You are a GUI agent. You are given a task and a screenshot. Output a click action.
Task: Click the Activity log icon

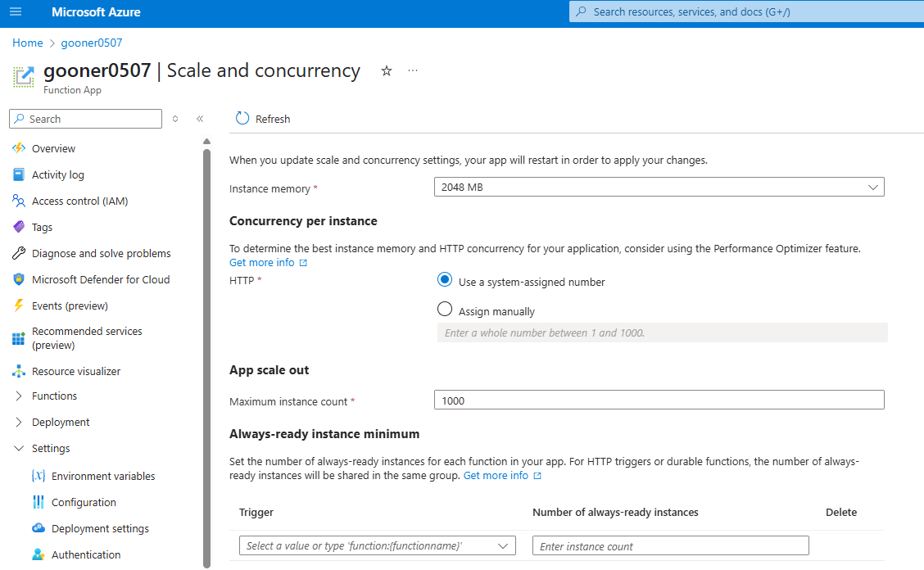pos(19,174)
